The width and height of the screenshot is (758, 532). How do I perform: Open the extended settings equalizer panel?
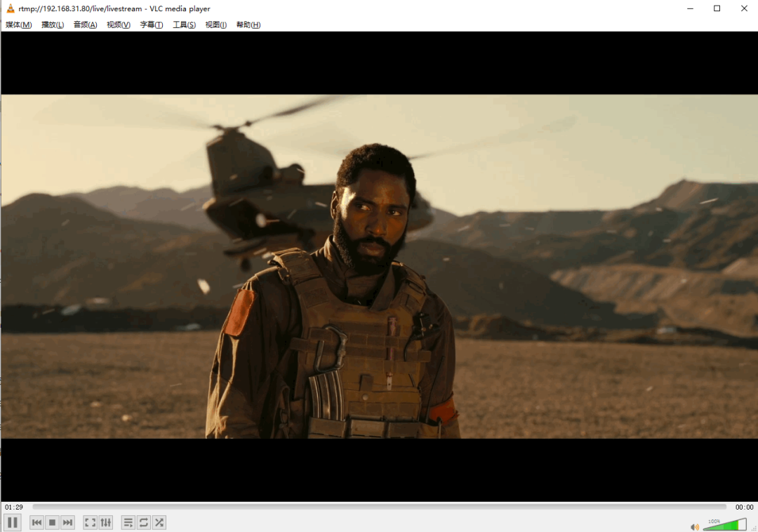point(105,522)
